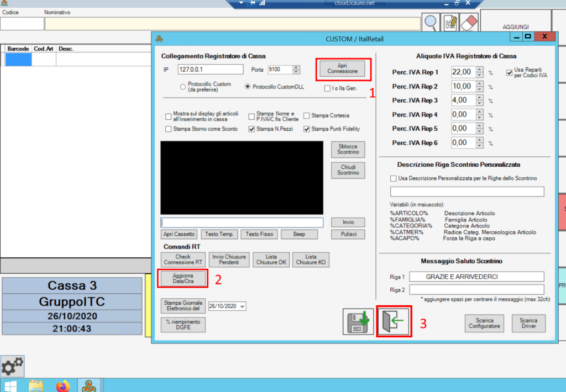
Task: Click the eraser icon in top toolbar
Action: point(468,23)
